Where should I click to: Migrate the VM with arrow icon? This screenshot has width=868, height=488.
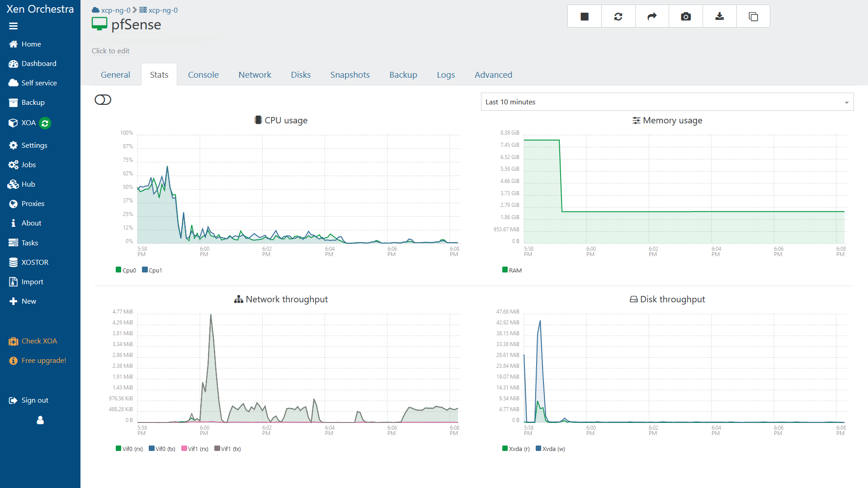652,16
